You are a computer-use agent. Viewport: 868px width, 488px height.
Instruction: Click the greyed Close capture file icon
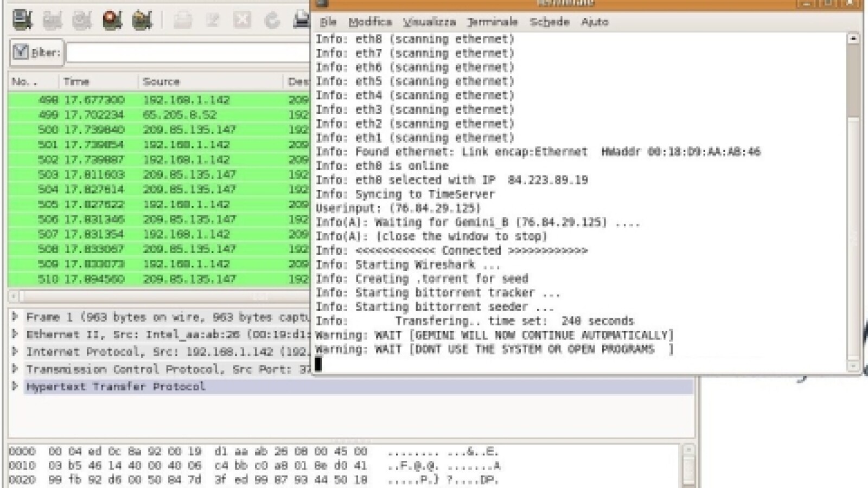[x=242, y=20]
